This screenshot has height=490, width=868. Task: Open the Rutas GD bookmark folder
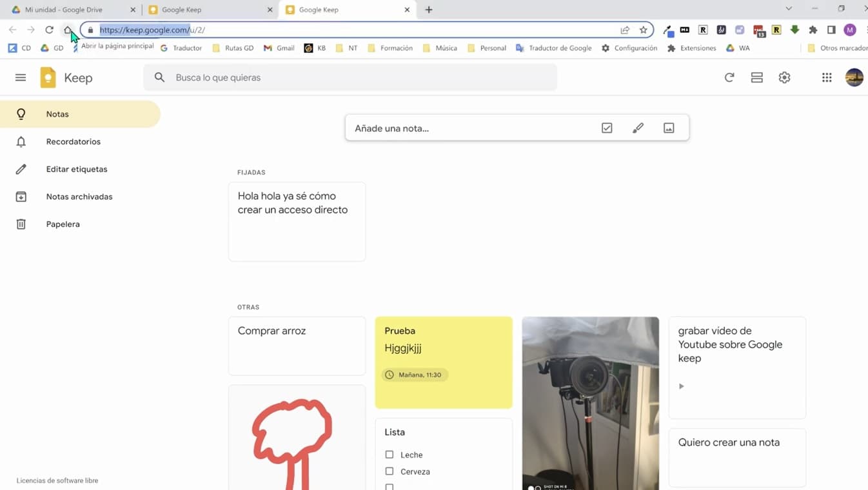point(232,48)
